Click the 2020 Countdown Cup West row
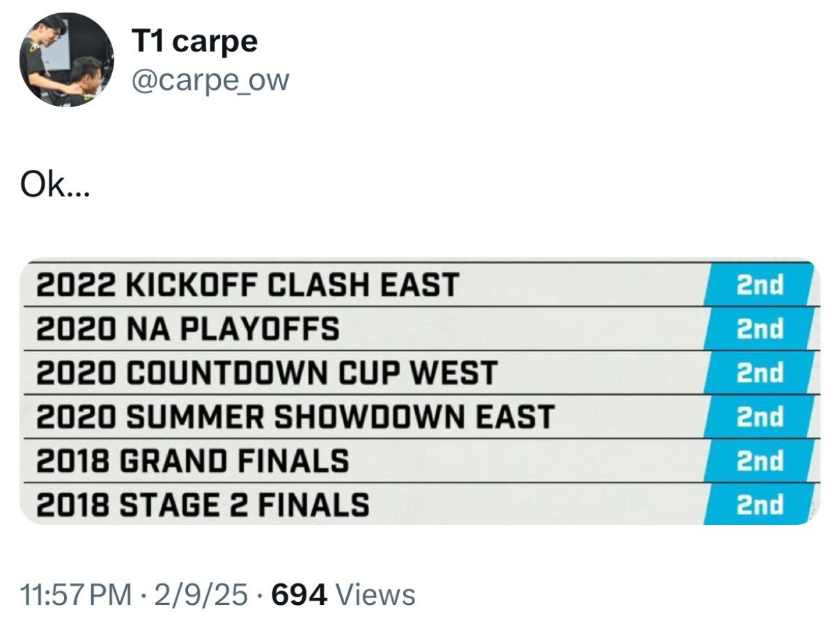 [x=420, y=372]
